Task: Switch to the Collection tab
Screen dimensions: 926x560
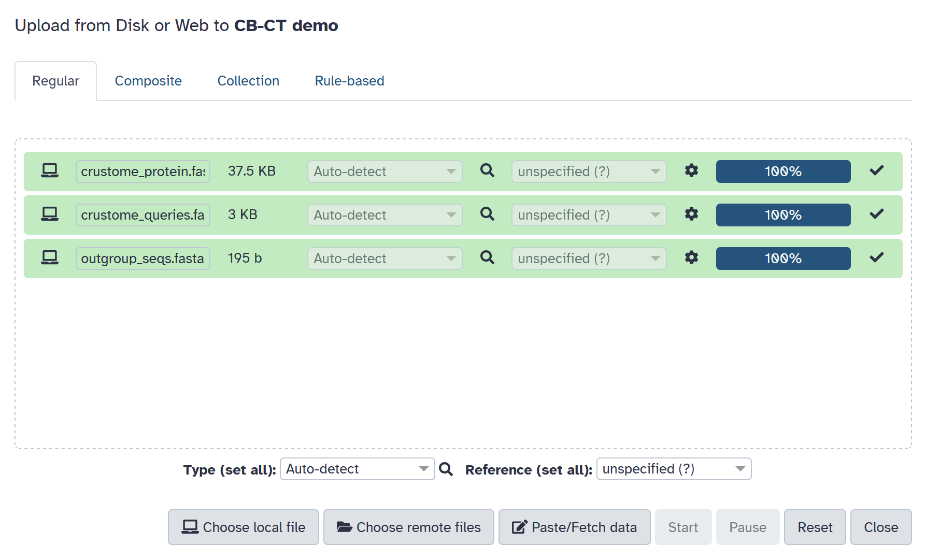Action: point(248,81)
